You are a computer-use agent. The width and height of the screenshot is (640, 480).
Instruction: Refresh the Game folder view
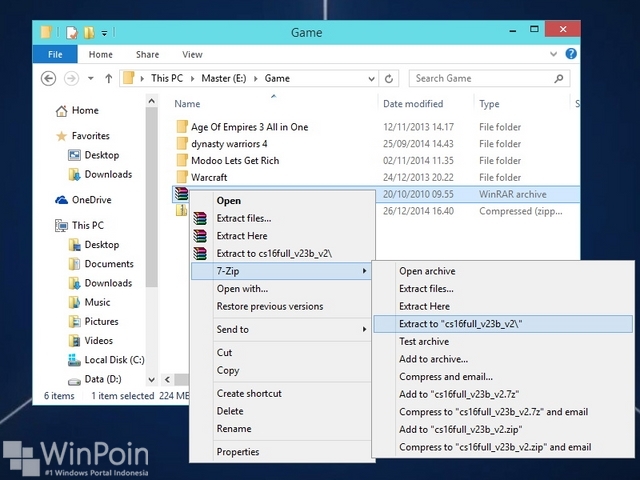[x=389, y=78]
